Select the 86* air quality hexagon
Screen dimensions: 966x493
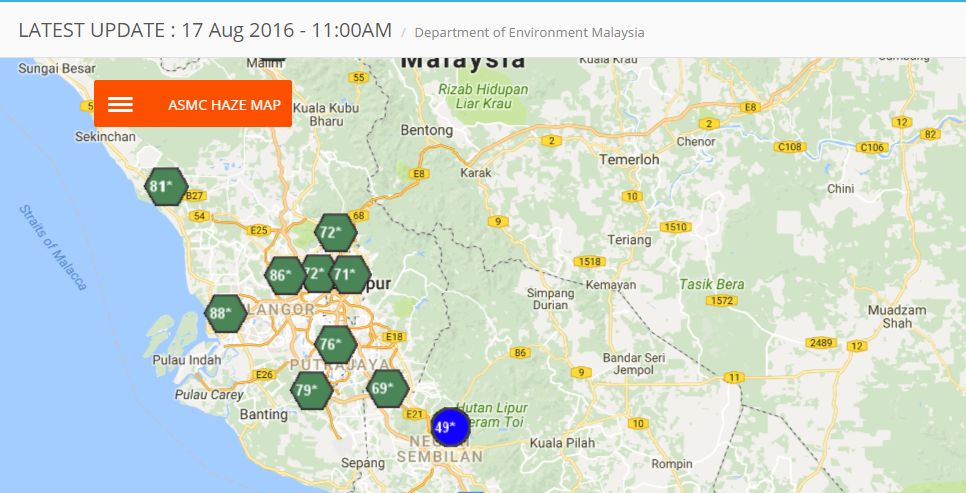click(285, 275)
